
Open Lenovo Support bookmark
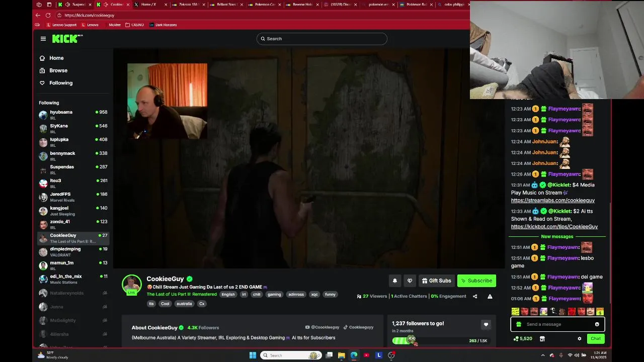(61, 25)
